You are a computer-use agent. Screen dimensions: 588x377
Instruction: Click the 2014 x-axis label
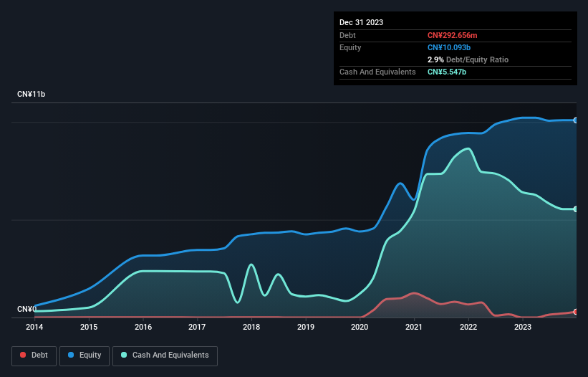tap(34, 327)
